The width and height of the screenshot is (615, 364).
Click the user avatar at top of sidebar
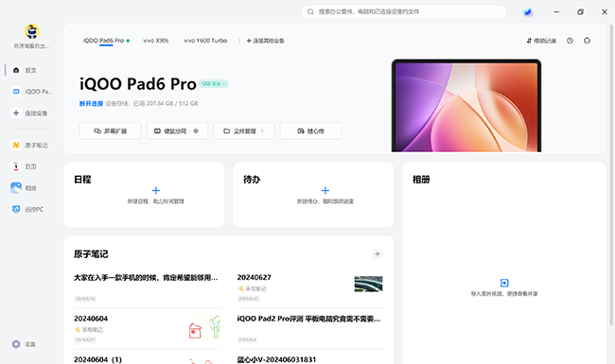[32, 31]
